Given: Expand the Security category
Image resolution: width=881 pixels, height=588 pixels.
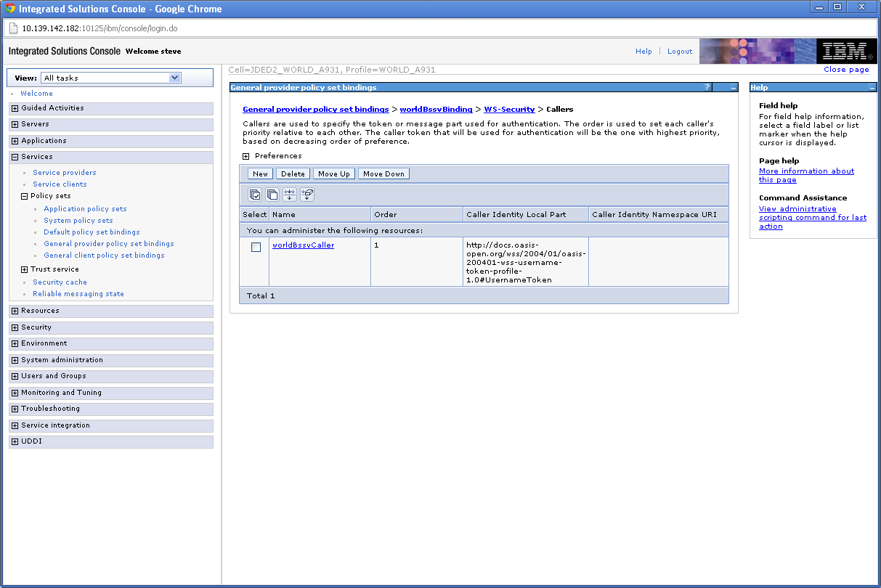Looking at the screenshot, I should pos(15,327).
